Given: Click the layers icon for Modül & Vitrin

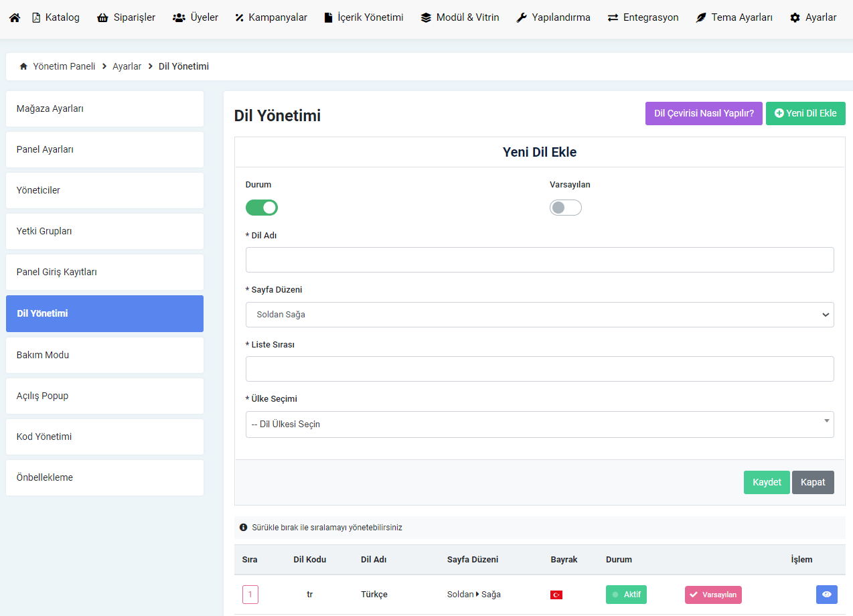Looking at the screenshot, I should pyautogui.click(x=426, y=18).
